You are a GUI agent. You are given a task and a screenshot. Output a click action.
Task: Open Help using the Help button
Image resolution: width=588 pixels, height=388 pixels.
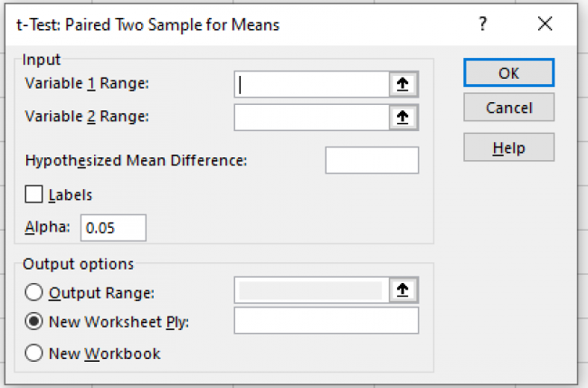point(508,147)
